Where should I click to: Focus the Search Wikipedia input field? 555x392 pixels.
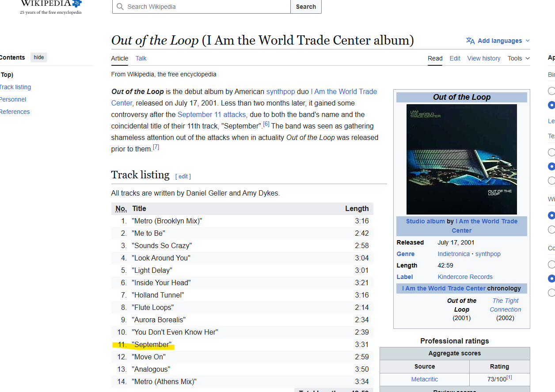(x=201, y=7)
